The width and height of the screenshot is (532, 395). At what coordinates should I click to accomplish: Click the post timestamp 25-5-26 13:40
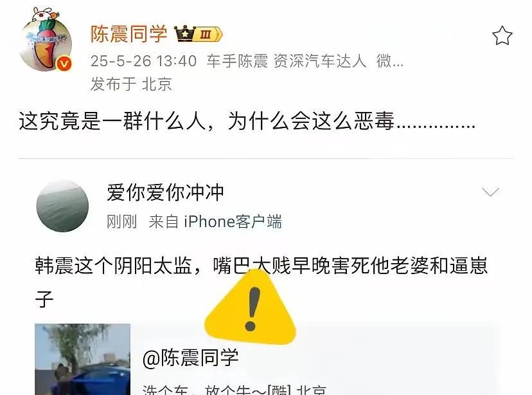[143, 61]
